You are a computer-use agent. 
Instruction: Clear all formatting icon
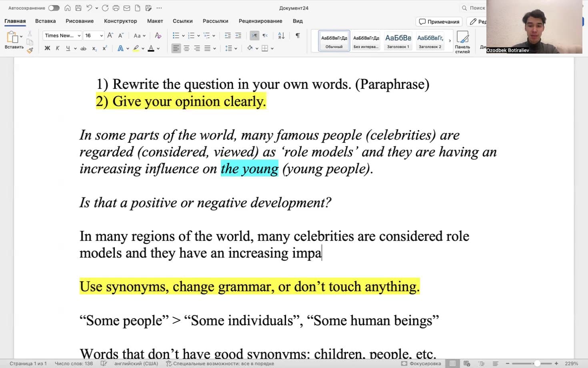tap(158, 36)
